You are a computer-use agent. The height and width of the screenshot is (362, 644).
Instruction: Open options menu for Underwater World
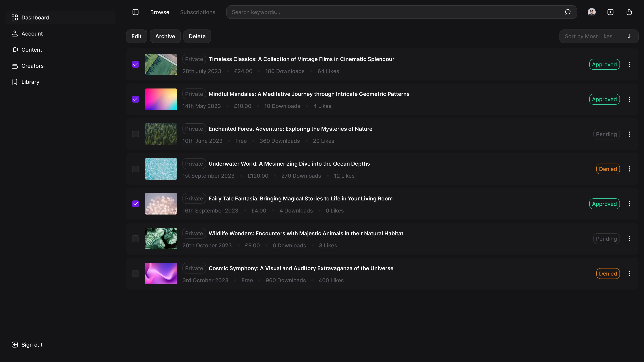coord(630,169)
